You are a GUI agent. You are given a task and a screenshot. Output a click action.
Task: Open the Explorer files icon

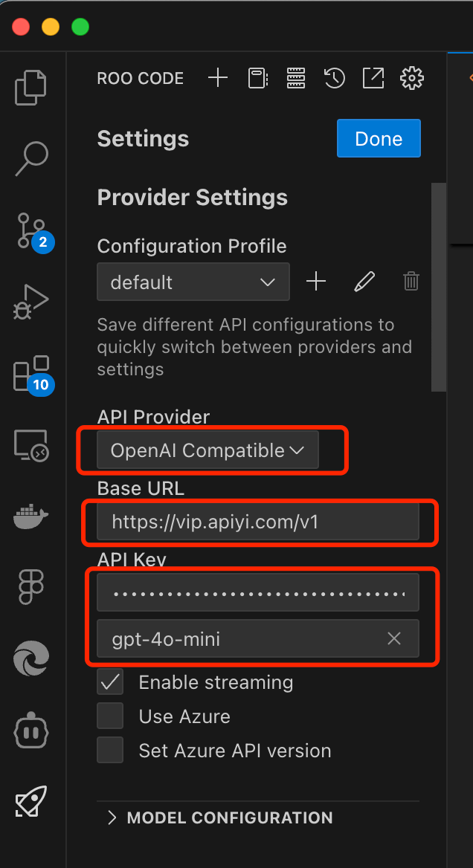click(31, 88)
